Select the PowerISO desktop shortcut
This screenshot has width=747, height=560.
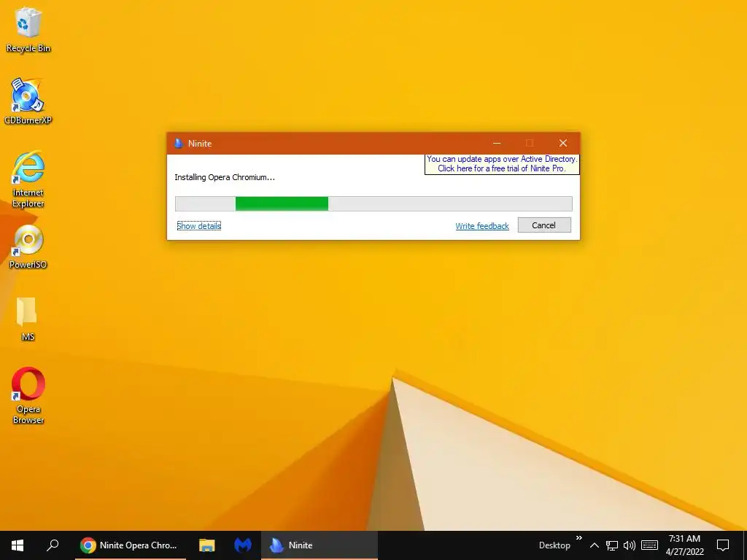(28, 246)
